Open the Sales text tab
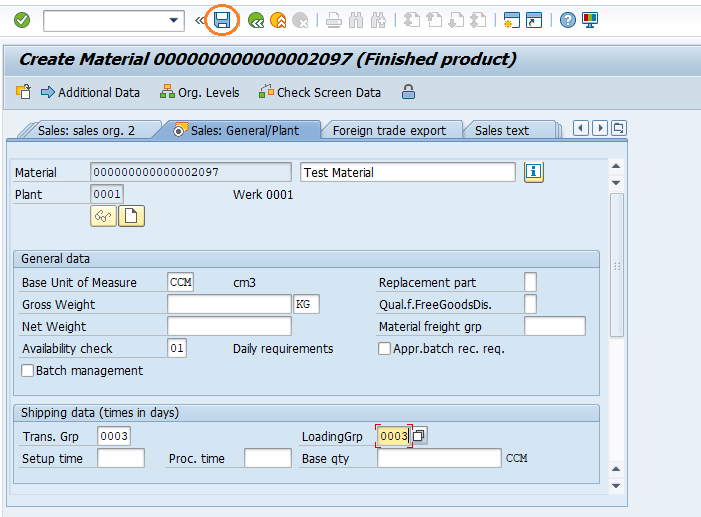This screenshot has height=517, width=701. pyautogui.click(x=502, y=131)
